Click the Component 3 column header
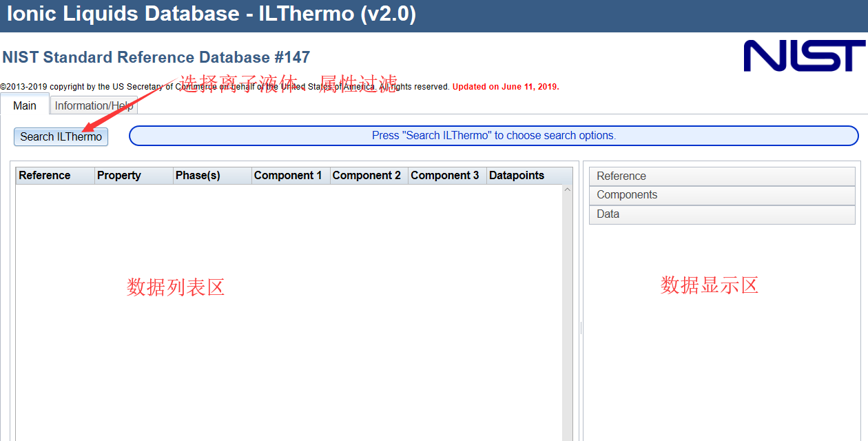Screen dimensions: 868x441 pos(447,176)
